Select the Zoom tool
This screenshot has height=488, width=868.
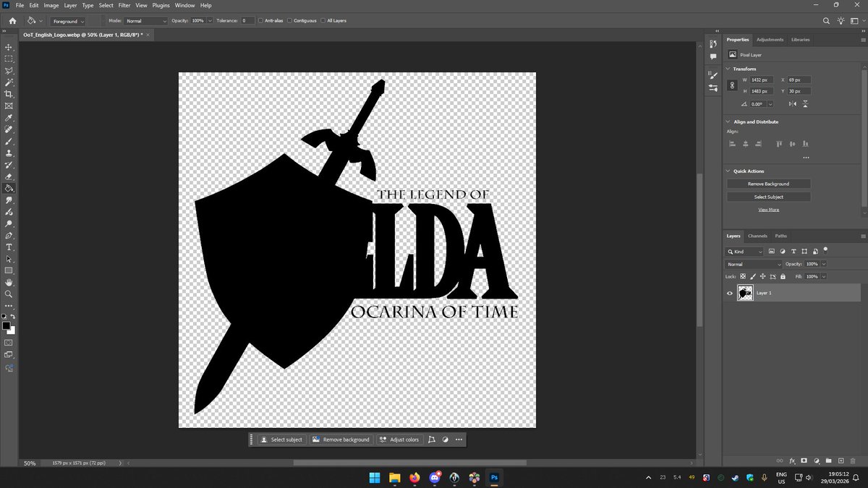click(9, 294)
